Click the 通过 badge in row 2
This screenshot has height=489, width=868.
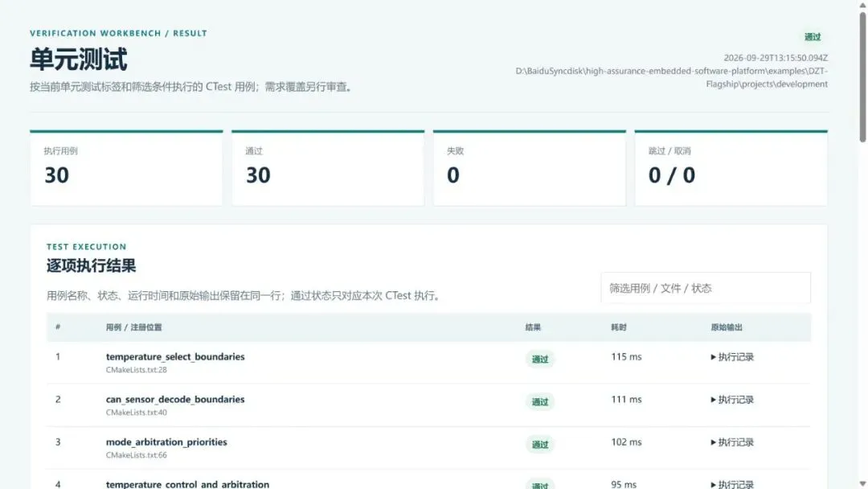tap(540, 402)
